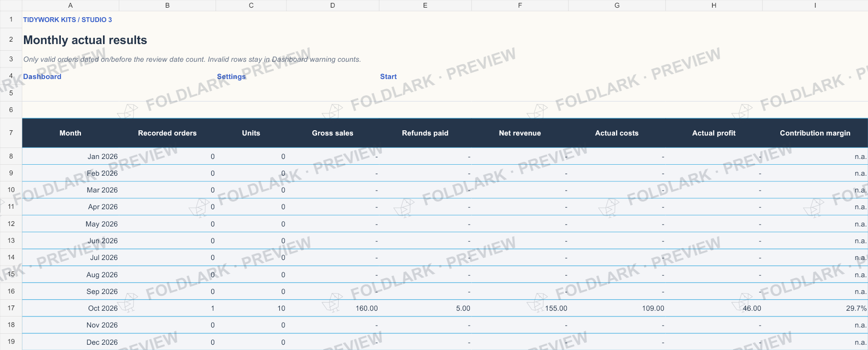
Task: Select row 7 header
Action: click(11, 133)
